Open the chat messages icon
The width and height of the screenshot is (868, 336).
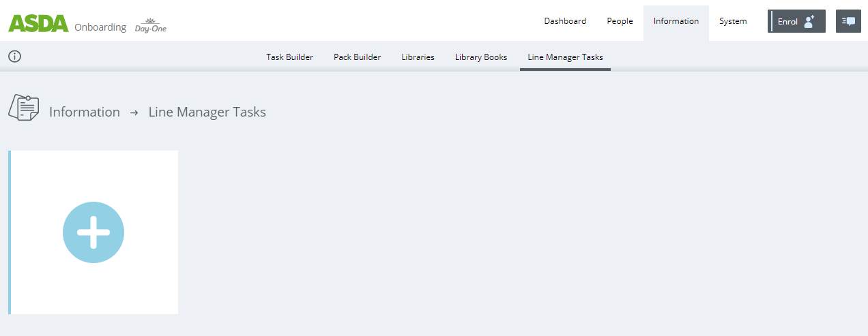(x=848, y=21)
